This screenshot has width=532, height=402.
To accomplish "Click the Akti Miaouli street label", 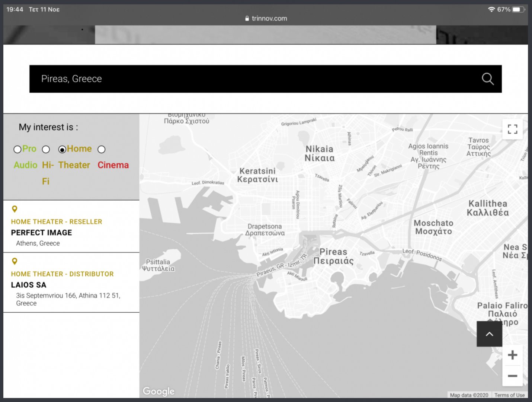I will coord(297,276).
